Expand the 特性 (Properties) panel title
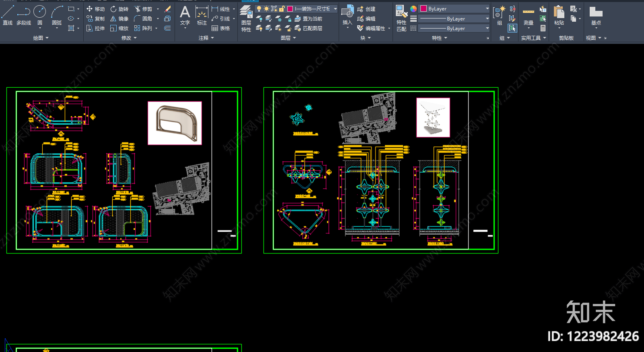The width and height of the screenshot is (644, 352). pyautogui.click(x=440, y=38)
